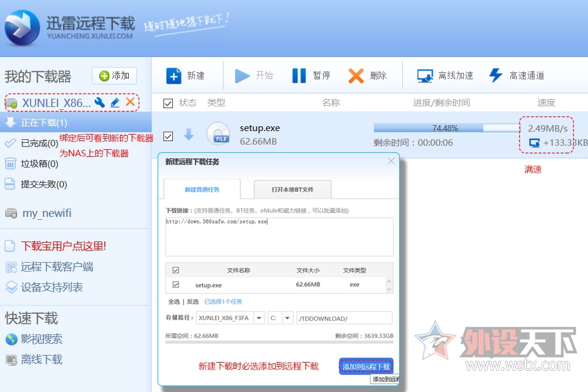588x392 pixels.
Task: Click the 74.48% progress bar
Action: point(447,128)
